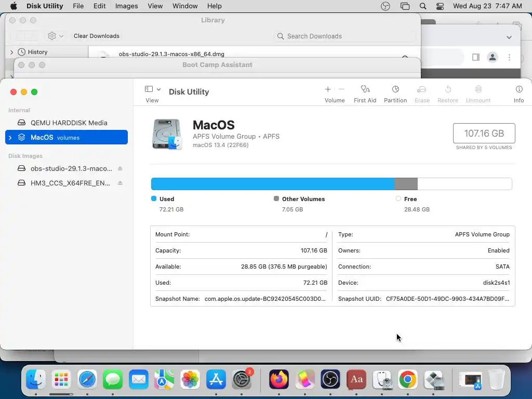Screen dimensions: 532x399
Task: Click the blue Used storage bar segment
Action: pos(273,184)
